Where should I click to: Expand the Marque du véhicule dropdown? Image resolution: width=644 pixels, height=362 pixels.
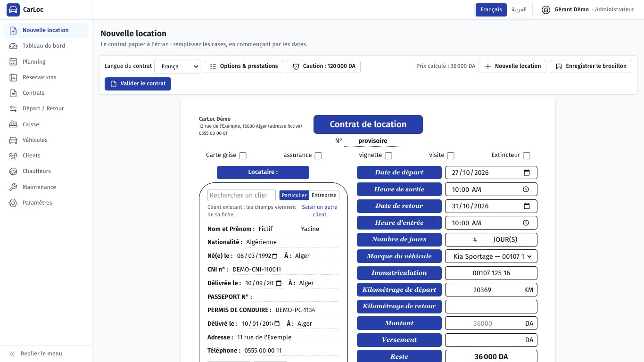click(491, 256)
